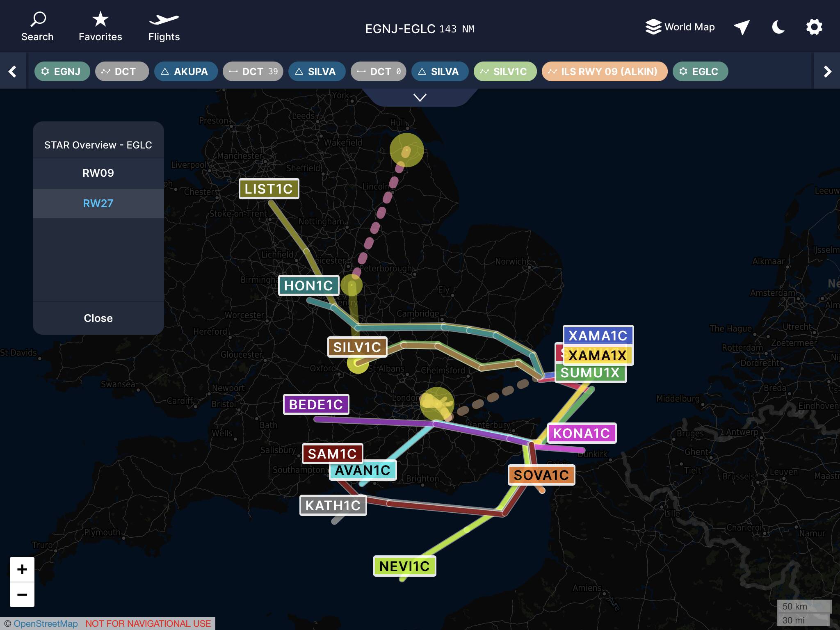Open settings gear icon
Viewport: 840px width, 630px height.
tap(814, 27)
